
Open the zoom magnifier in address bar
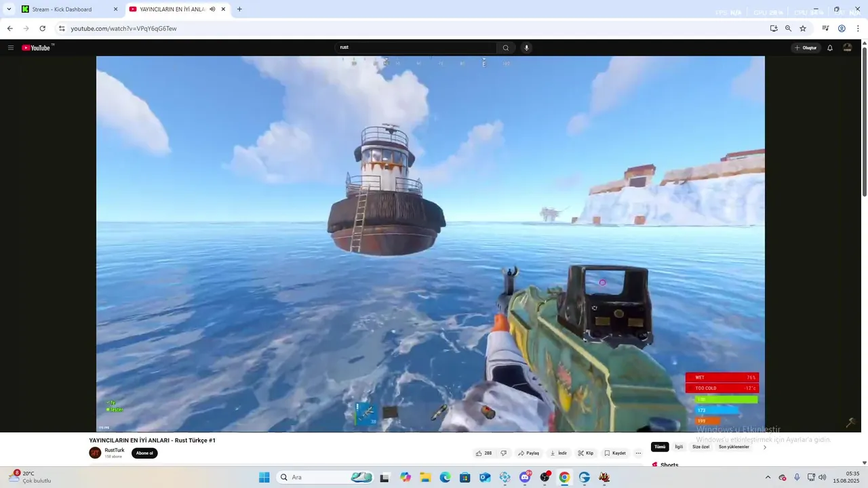[788, 28]
